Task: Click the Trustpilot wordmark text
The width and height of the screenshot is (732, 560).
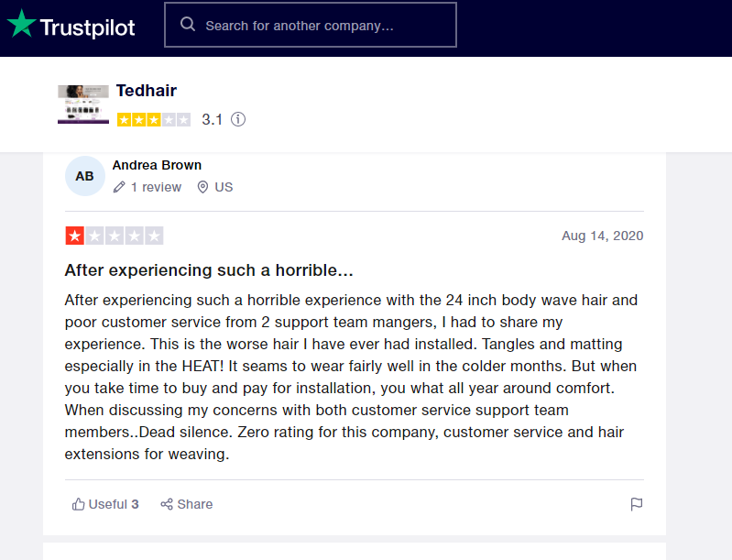Action: pyautogui.click(x=88, y=27)
